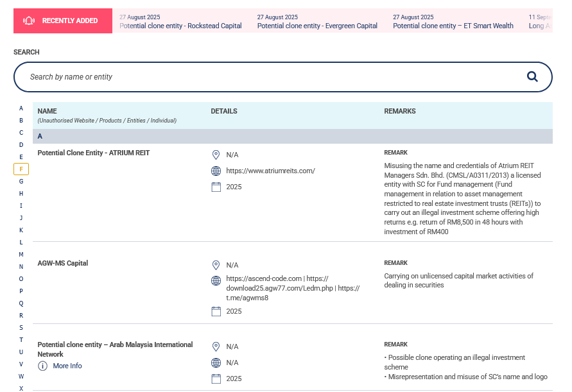Jump to letter N in index
This screenshot has width=572, height=392.
[21, 267]
